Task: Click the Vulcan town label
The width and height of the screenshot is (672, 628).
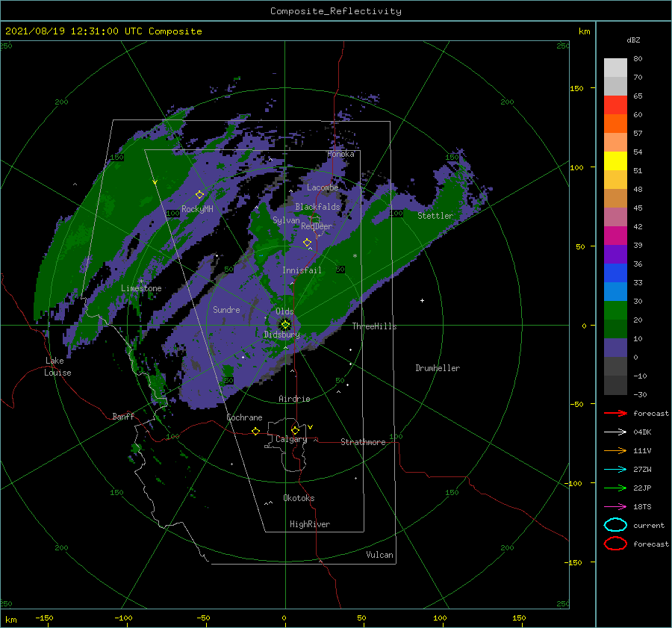Action: coord(380,555)
